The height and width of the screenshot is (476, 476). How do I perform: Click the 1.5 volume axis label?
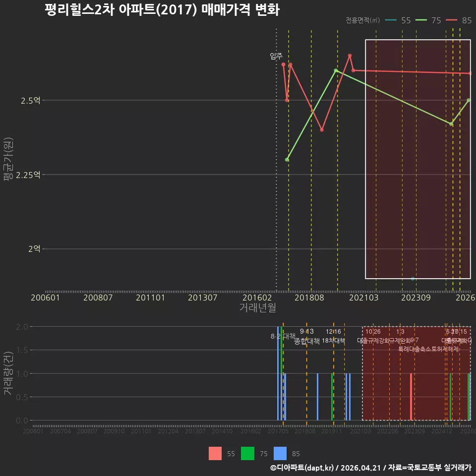[22, 351]
